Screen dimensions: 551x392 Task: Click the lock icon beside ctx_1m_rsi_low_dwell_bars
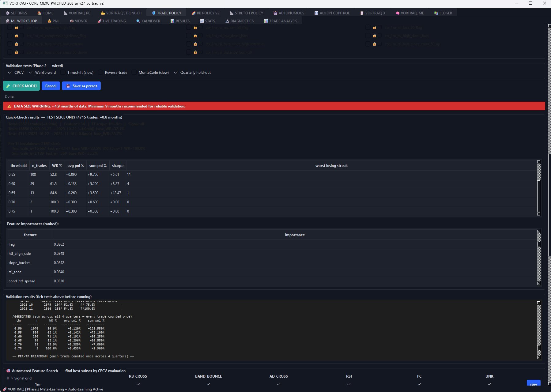pyautogui.click(x=195, y=36)
